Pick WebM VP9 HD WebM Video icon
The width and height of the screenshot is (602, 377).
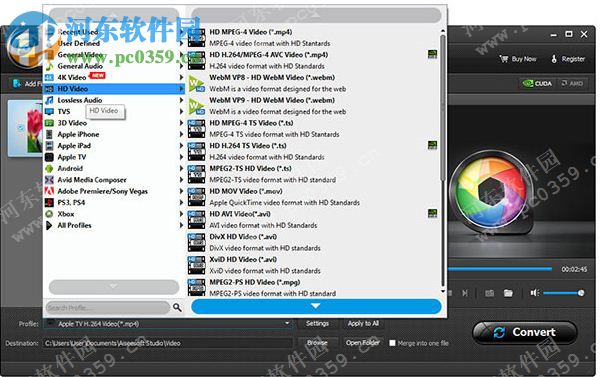click(x=196, y=106)
